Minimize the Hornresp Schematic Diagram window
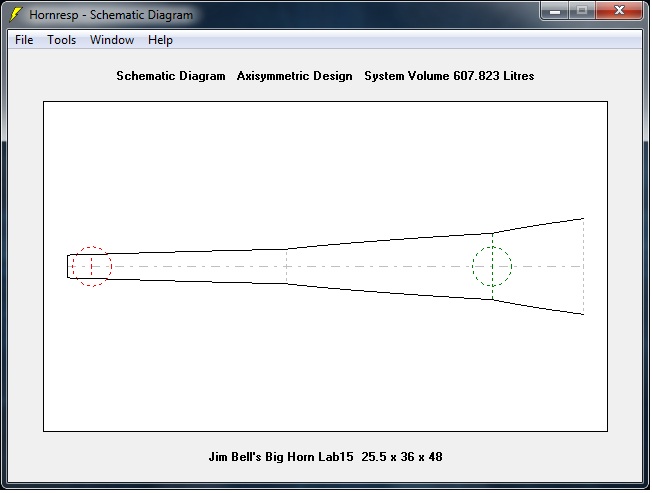652x493 pixels. coord(555,11)
